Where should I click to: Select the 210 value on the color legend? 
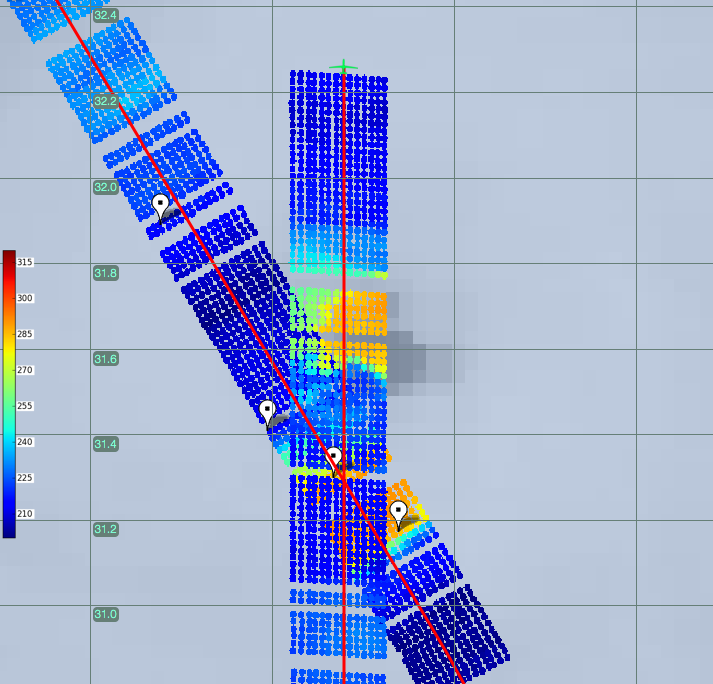25,514
